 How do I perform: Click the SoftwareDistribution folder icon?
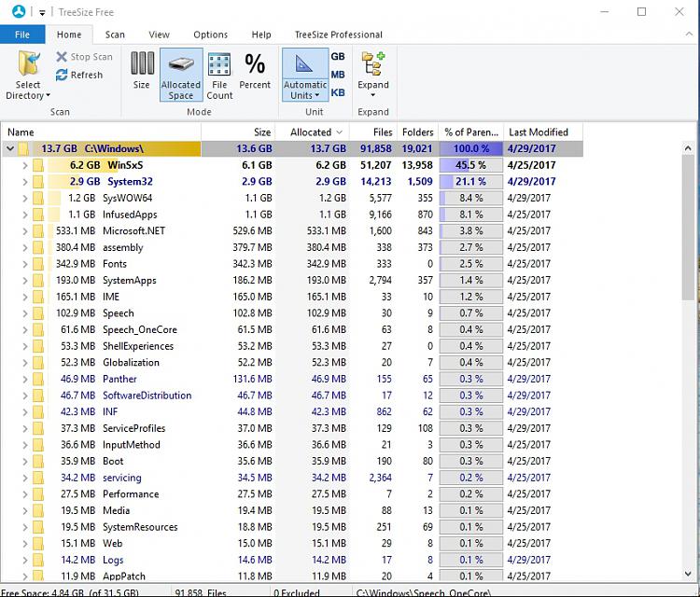tap(38, 396)
